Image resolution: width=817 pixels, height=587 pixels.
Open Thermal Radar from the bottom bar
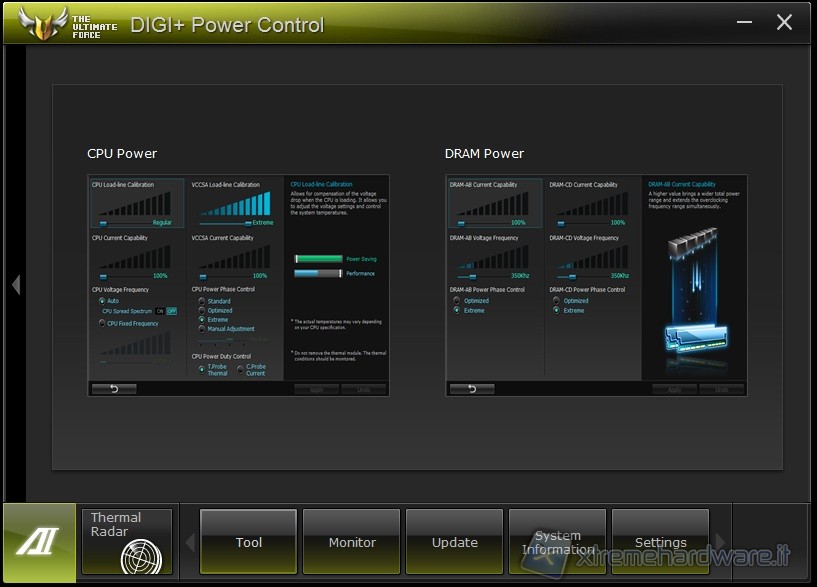(x=127, y=542)
